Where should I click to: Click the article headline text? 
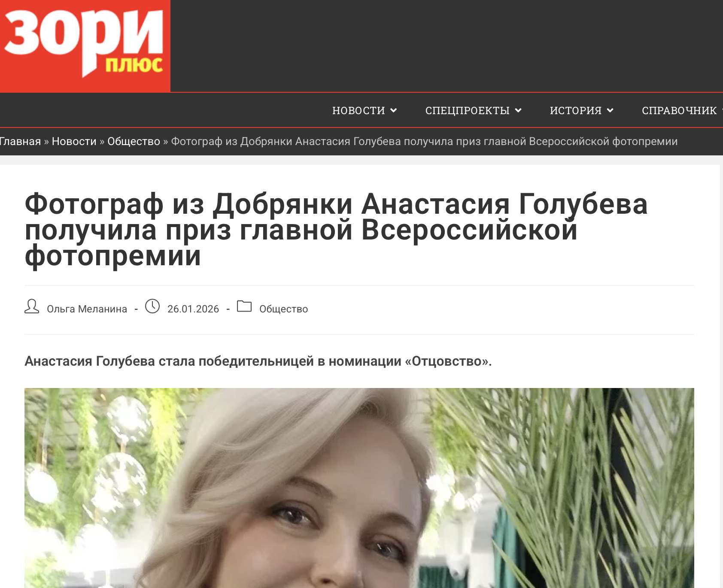[336, 230]
